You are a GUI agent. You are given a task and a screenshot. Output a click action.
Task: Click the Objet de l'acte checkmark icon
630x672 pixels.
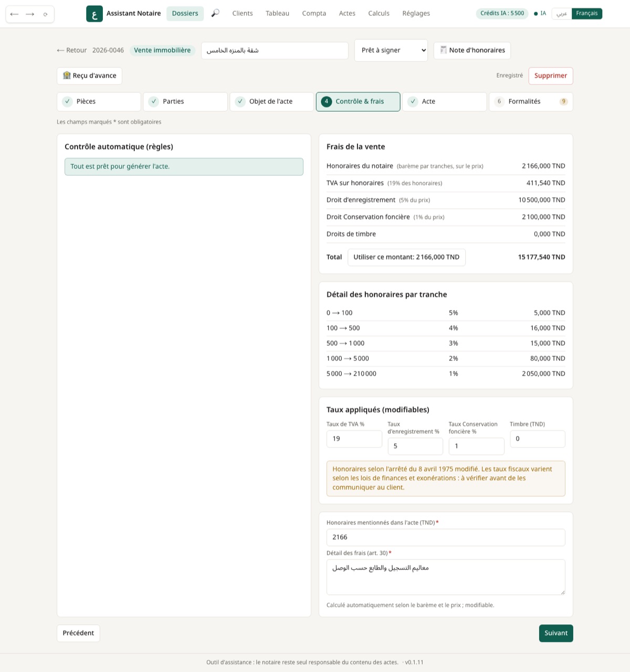[x=240, y=102]
